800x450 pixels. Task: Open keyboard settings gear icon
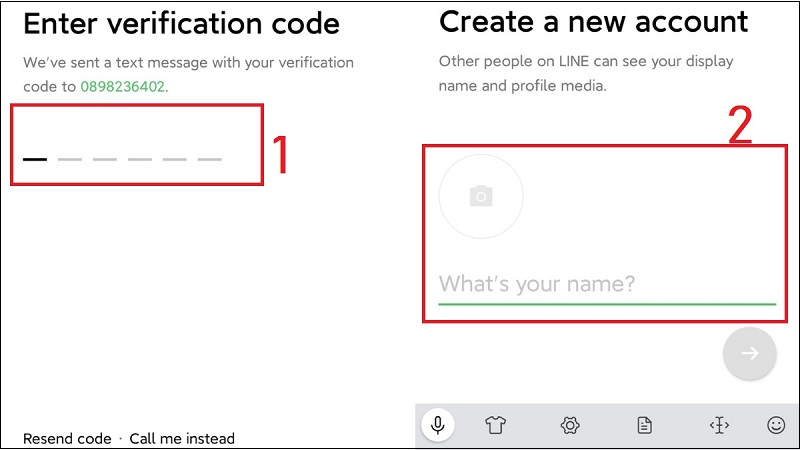[x=570, y=425]
